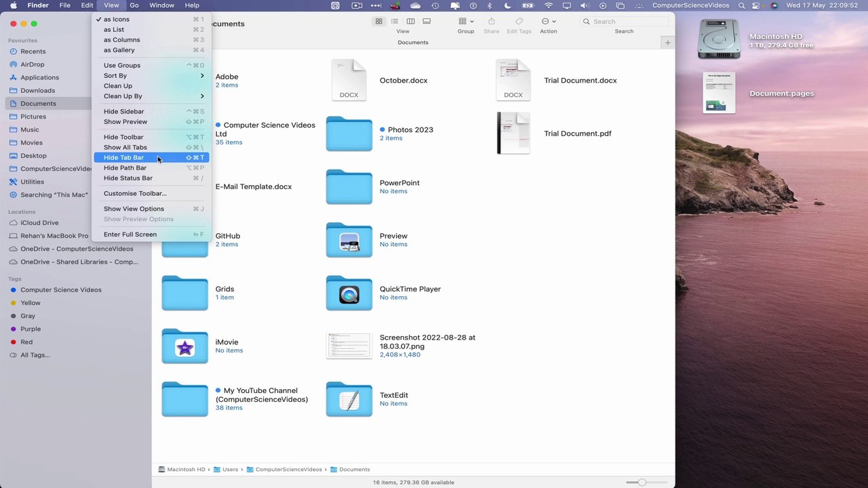Open Customise Toolbar… menu item
The image size is (868, 488).
click(151, 194)
